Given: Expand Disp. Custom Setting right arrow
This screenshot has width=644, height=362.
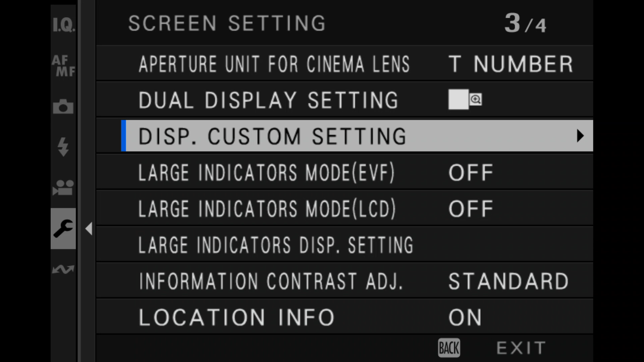Looking at the screenshot, I should tap(580, 136).
